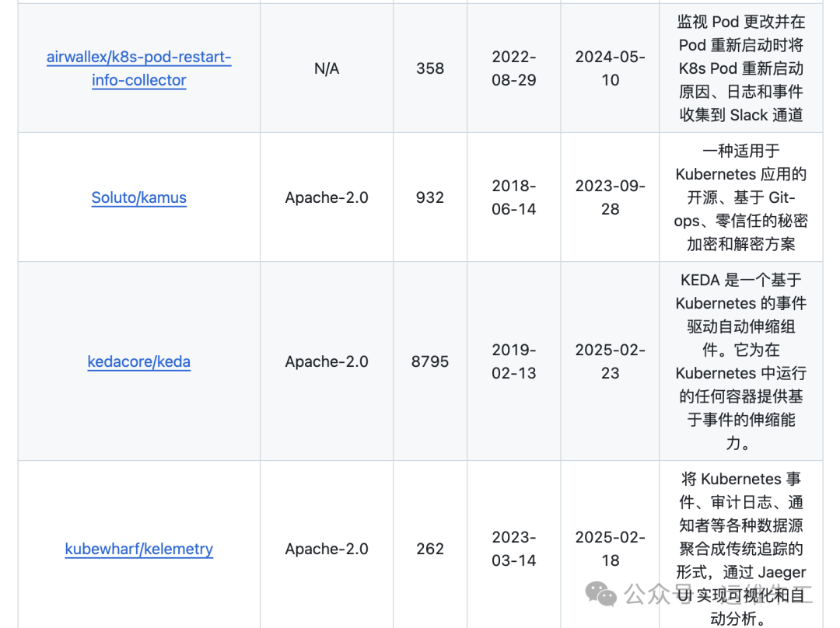
Task: Select Apache-2.0 in the Soluto/kamus row
Action: pyautogui.click(x=327, y=197)
